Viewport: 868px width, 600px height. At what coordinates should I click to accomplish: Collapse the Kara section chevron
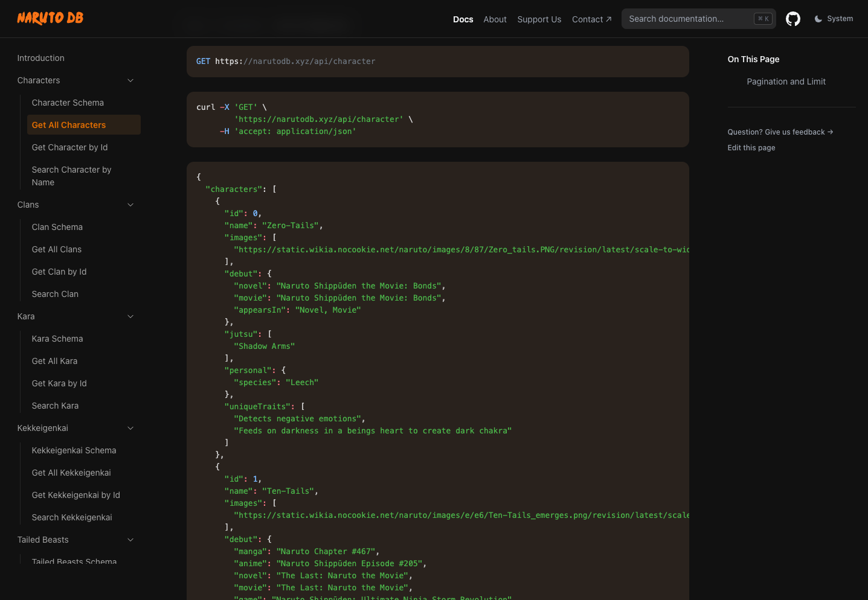click(x=130, y=316)
